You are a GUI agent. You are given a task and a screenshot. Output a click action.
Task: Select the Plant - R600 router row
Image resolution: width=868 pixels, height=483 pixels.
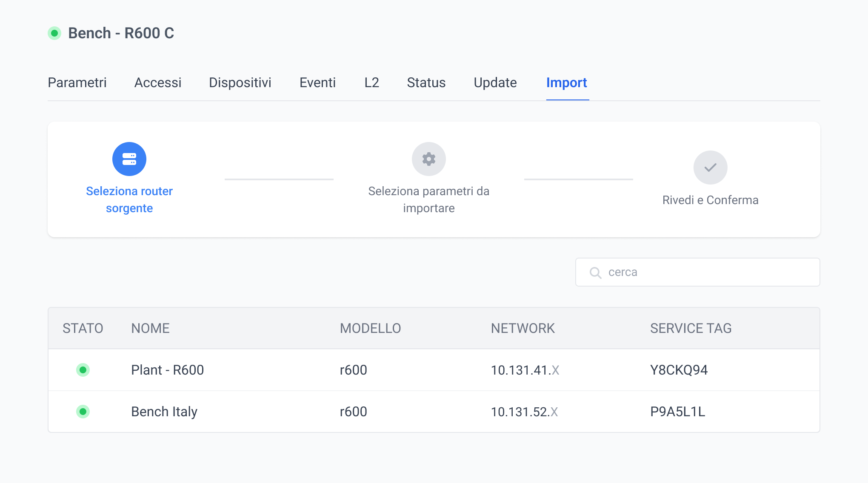pyautogui.click(x=167, y=370)
